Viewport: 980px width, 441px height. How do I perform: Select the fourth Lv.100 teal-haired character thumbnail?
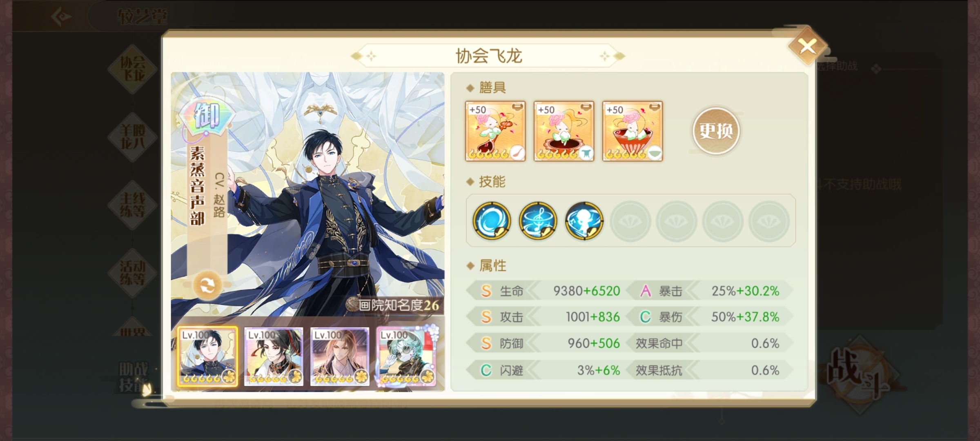pos(406,356)
